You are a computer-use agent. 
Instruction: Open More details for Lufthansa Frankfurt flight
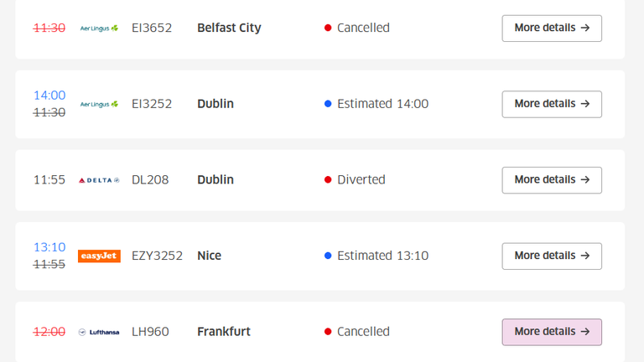click(x=551, y=332)
